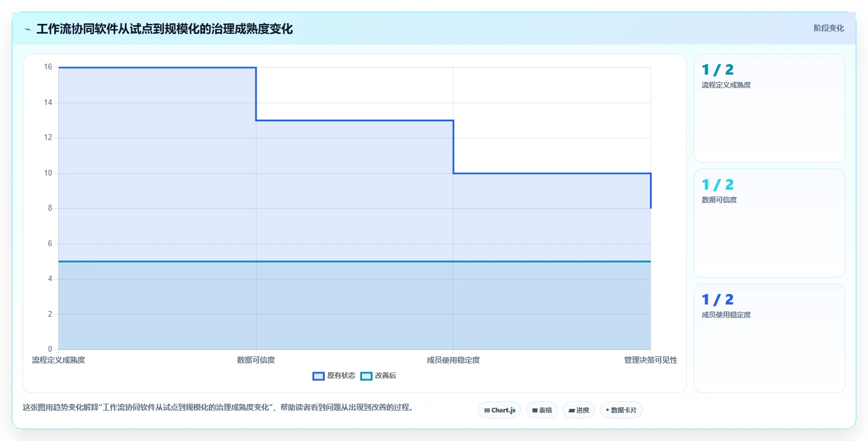Screen dimensions: 868x441
Task: Click the 阶段变化 badge
Action: [x=828, y=28]
